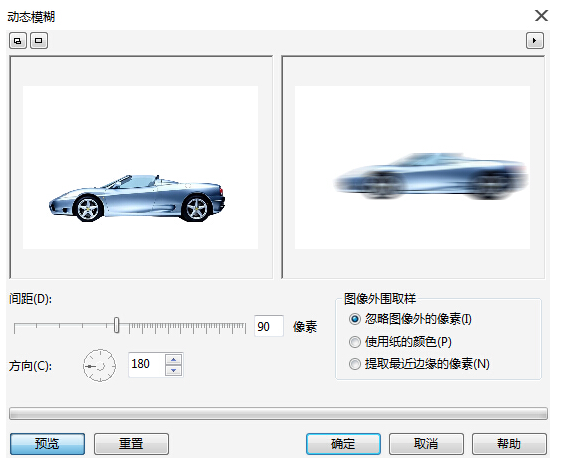Cancel with the 取消 button
This screenshot has width=562, height=463.
tap(426, 444)
